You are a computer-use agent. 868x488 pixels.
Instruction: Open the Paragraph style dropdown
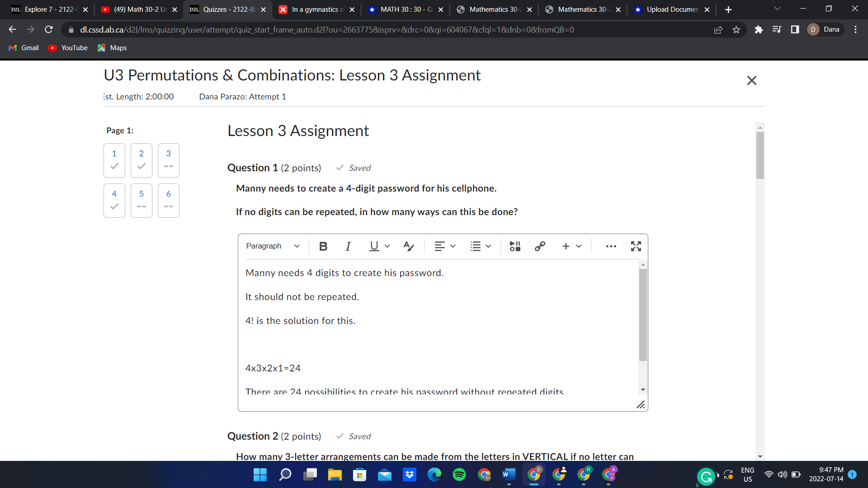pyautogui.click(x=273, y=246)
